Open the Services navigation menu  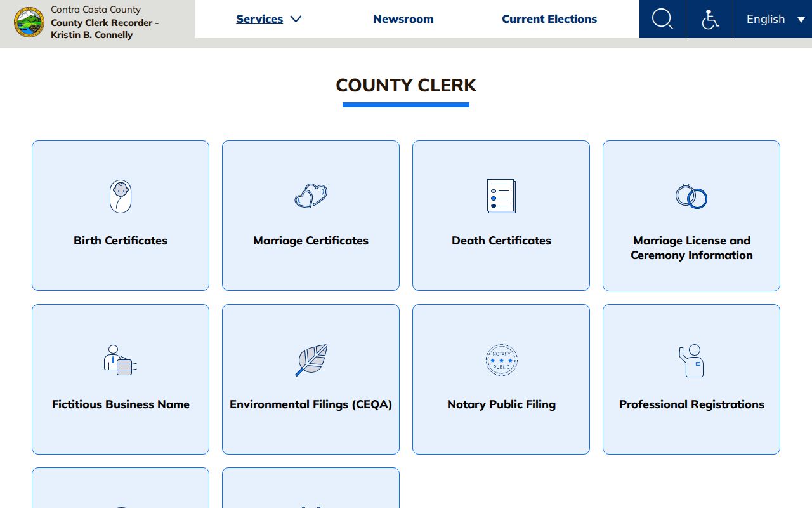tap(259, 19)
